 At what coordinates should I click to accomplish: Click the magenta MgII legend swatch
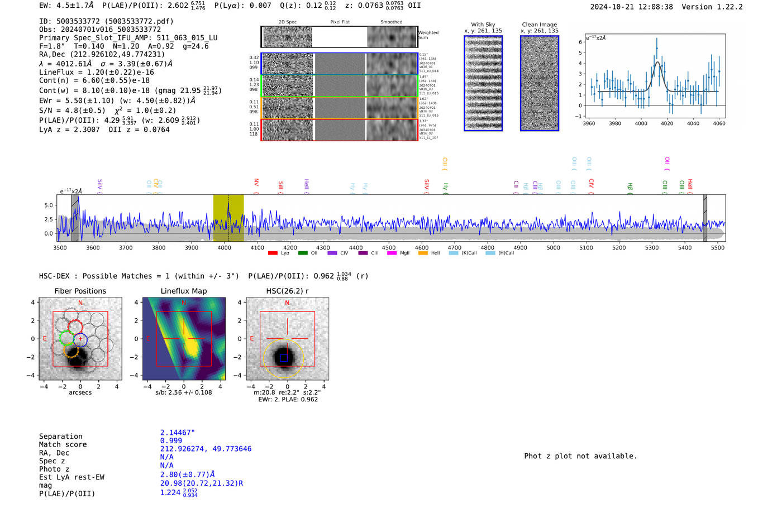point(392,253)
